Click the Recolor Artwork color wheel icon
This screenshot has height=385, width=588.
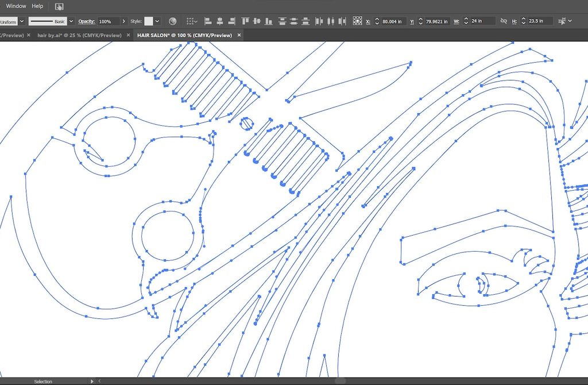(172, 21)
